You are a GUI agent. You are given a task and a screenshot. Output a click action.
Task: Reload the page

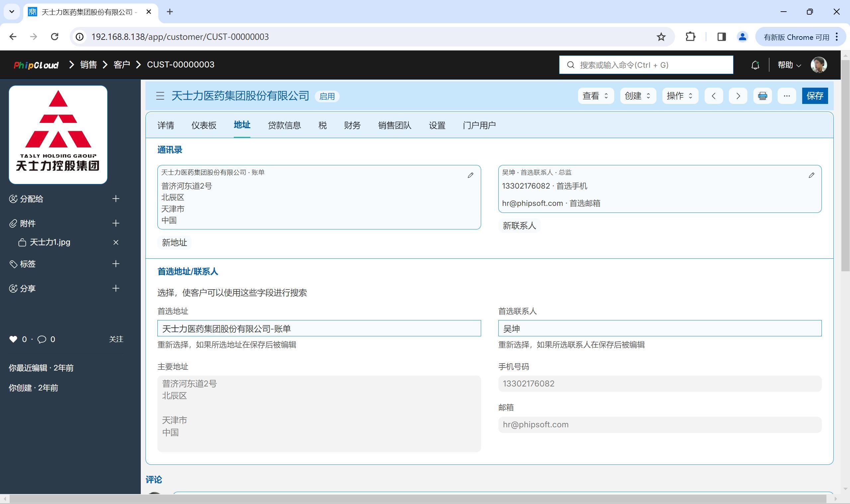55,37
